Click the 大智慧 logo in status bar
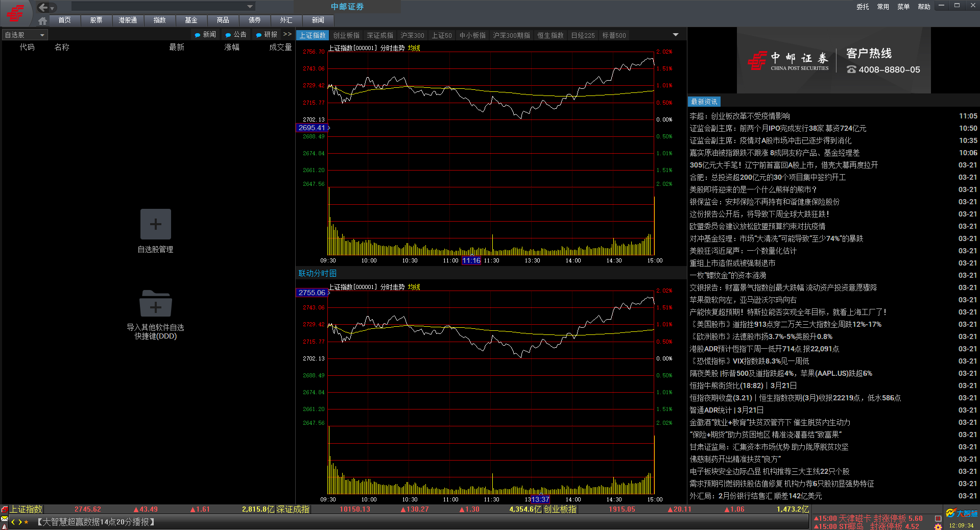The image size is (980, 530). pyautogui.click(x=962, y=513)
